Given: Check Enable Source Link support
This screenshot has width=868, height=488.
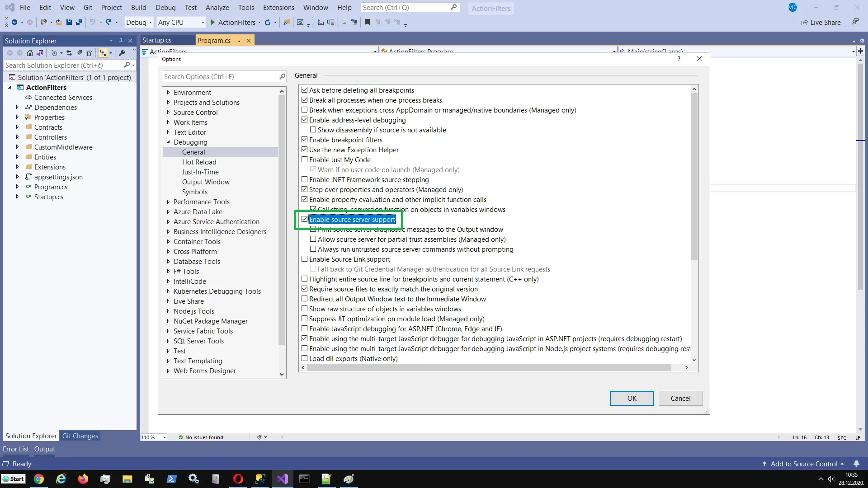Looking at the screenshot, I should (x=305, y=259).
